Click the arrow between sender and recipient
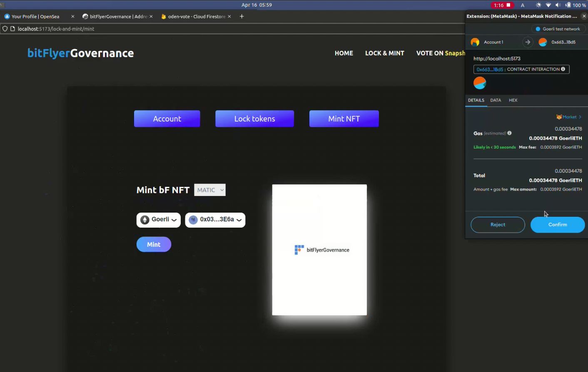588x372 pixels. [x=528, y=42]
